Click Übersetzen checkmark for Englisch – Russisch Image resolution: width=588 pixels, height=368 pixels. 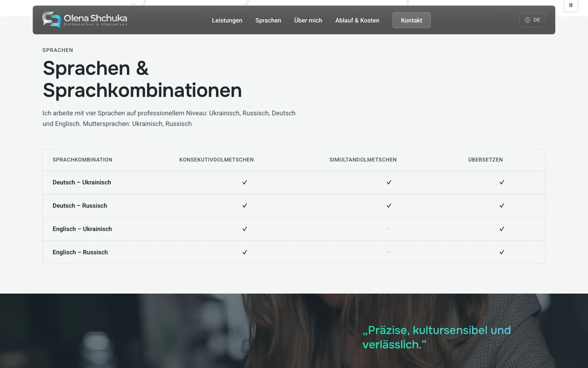click(502, 252)
